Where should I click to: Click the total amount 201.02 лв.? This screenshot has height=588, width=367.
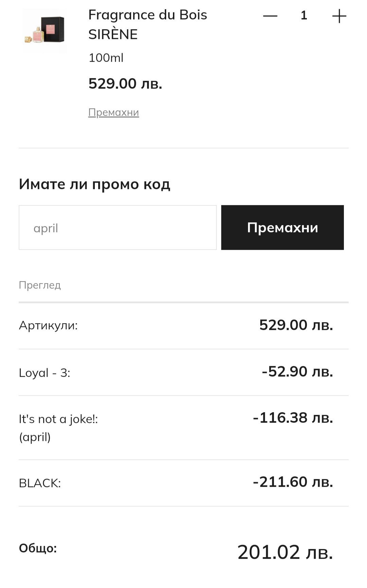click(285, 552)
